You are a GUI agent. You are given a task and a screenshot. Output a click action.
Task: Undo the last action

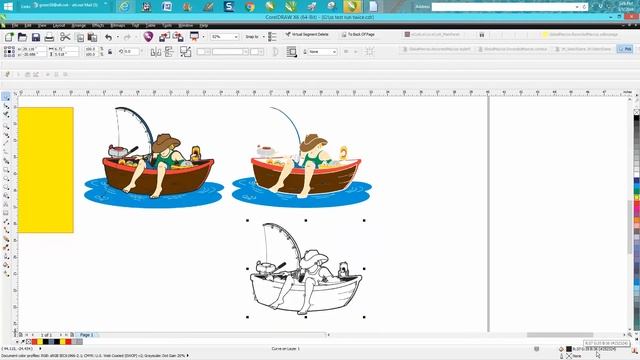pos(109,38)
